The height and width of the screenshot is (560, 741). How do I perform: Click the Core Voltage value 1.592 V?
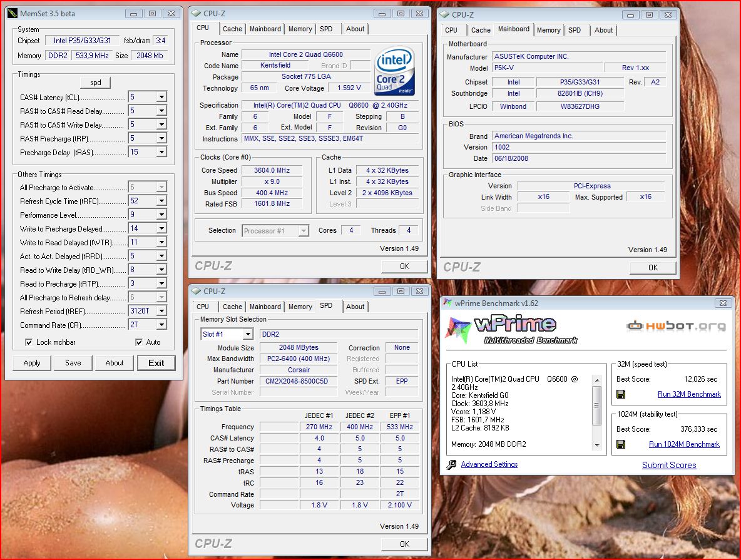coord(349,88)
